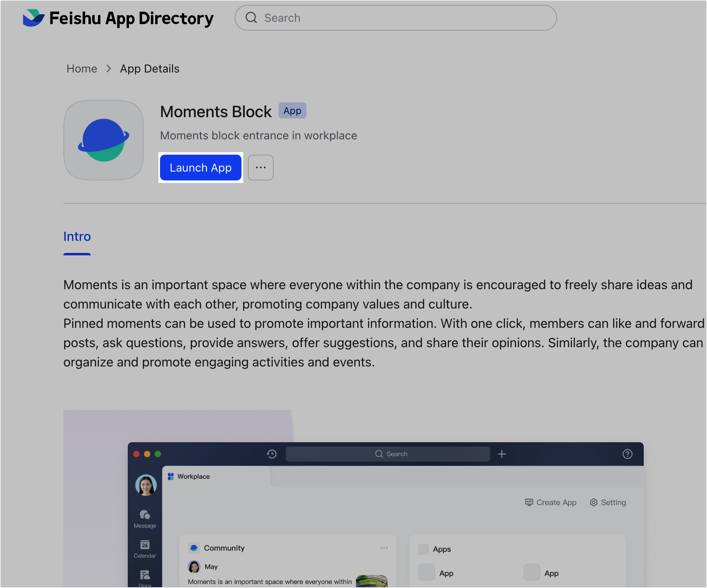This screenshot has width=707, height=588.
Task: Open the Workplace tab in preview
Action: [216, 476]
